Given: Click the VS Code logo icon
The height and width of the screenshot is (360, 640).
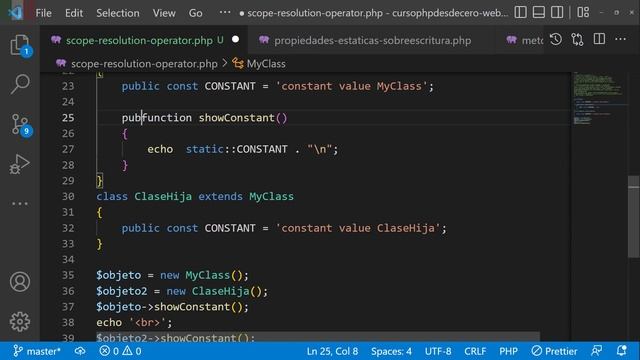Looking at the screenshot, I should pos(16,13).
